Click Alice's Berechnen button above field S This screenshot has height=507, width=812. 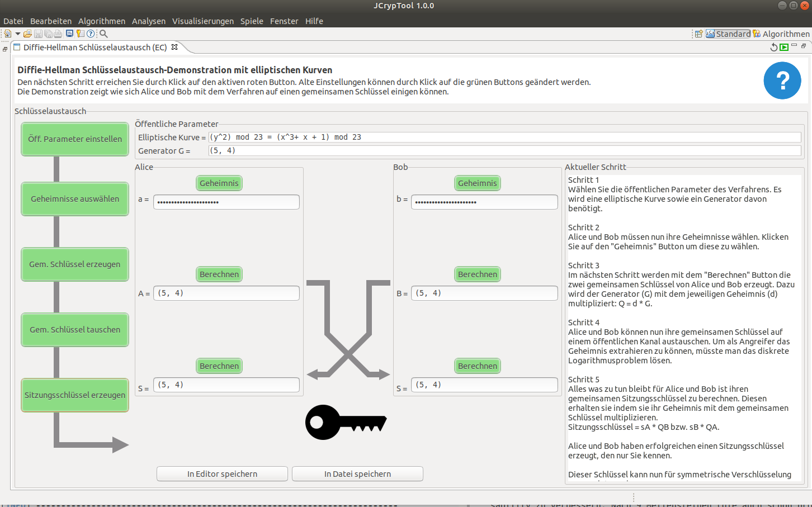(219, 366)
